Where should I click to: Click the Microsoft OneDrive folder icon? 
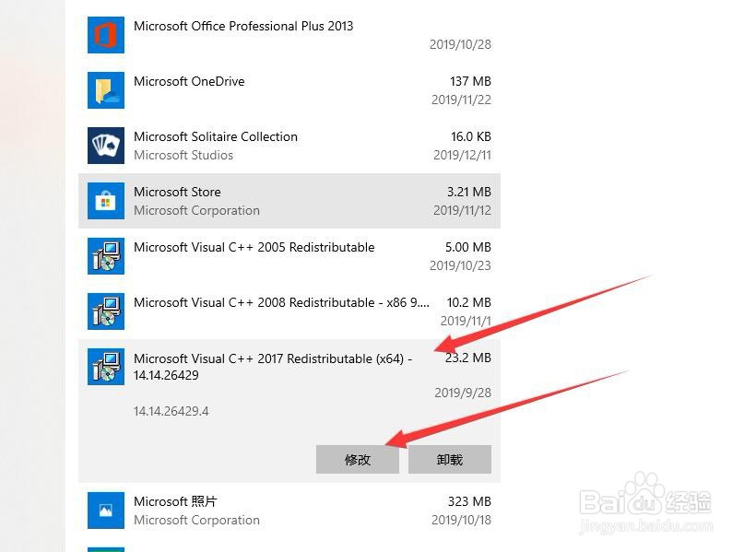(106, 90)
